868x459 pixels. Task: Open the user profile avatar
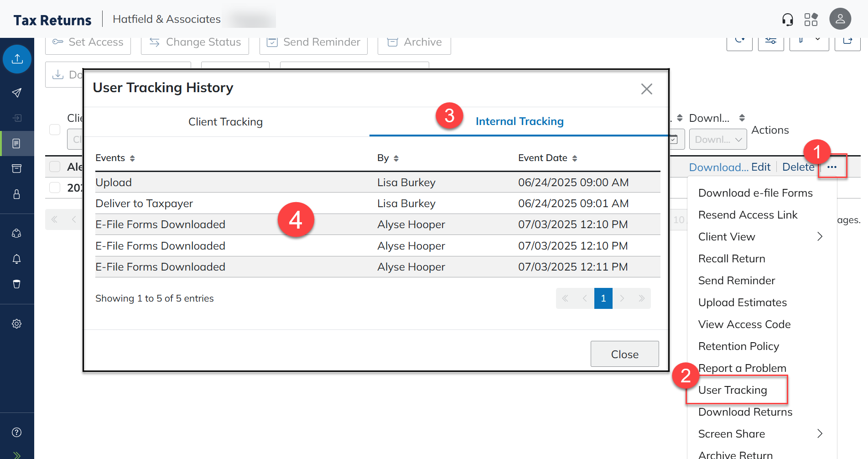840,19
